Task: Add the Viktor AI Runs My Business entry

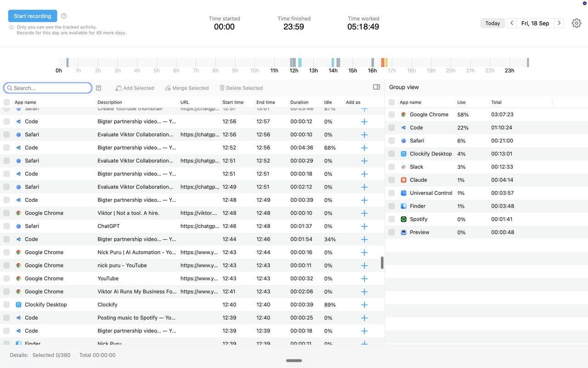Action: pos(364,292)
